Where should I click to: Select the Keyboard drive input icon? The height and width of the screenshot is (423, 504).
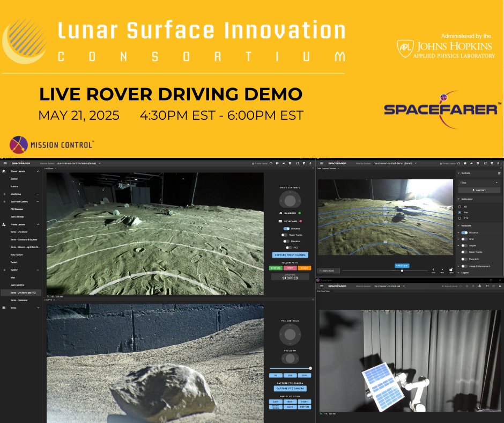(280, 221)
